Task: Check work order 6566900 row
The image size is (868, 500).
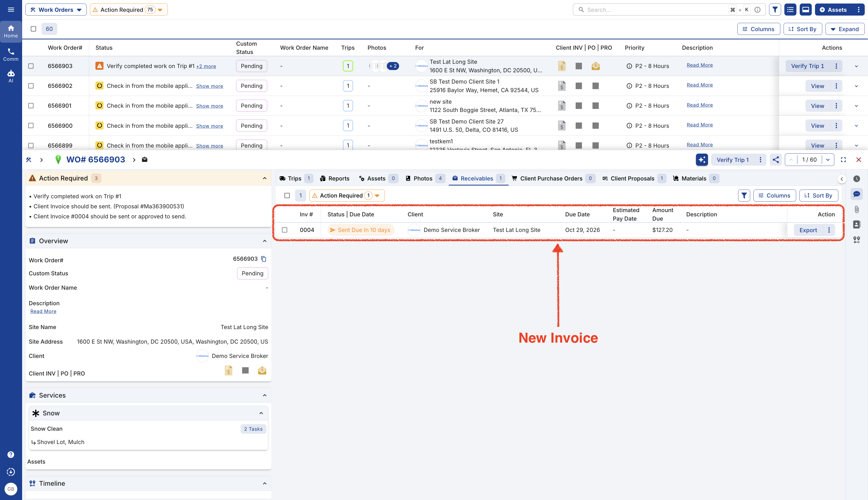Action: pyautogui.click(x=31, y=126)
